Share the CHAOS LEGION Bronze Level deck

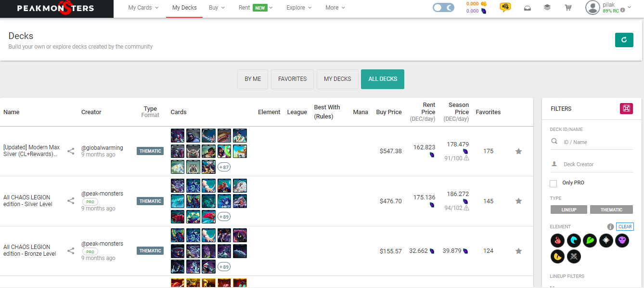click(71, 250)
